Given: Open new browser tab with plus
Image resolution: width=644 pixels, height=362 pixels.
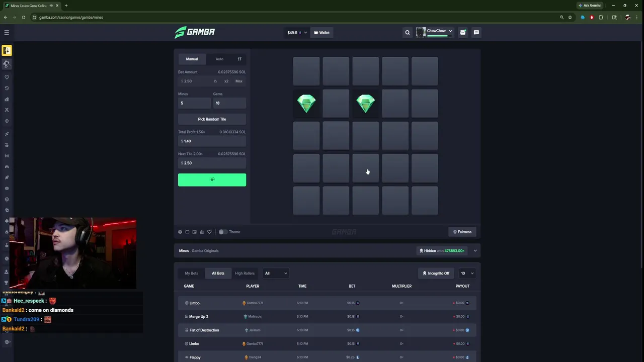Looking at the screenshot, I should click(x=66, y=6).
